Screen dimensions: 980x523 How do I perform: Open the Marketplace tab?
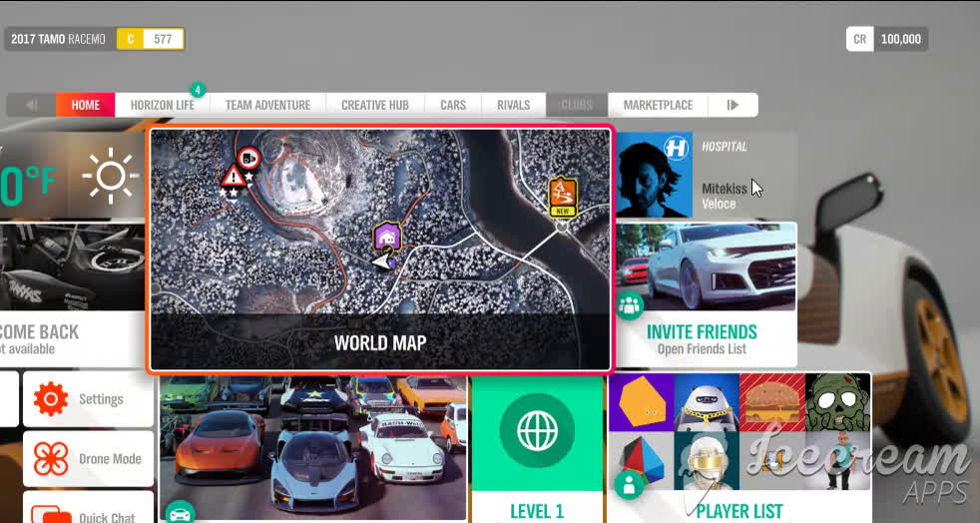point(658,105)
